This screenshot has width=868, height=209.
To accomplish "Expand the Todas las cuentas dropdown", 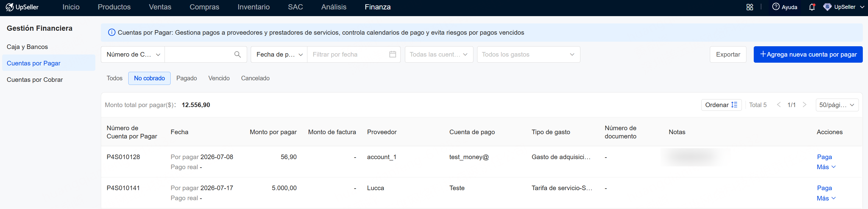I will tap(439, 54).
